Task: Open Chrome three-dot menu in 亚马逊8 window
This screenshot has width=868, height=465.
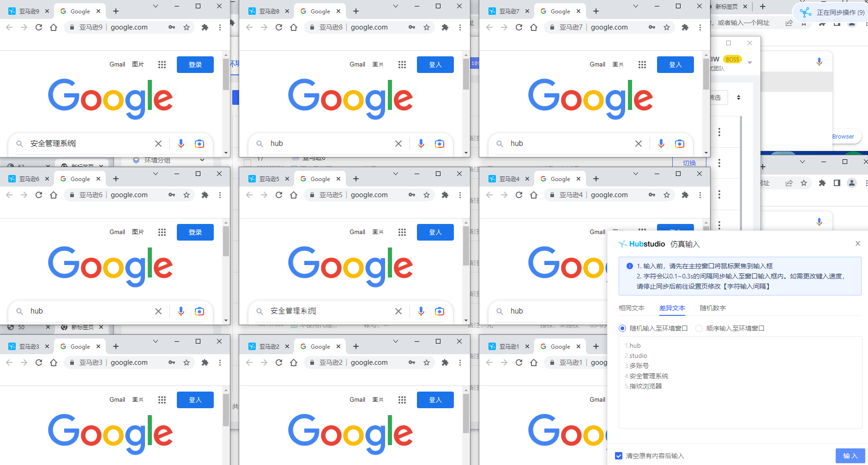Action: pos(460,27)
